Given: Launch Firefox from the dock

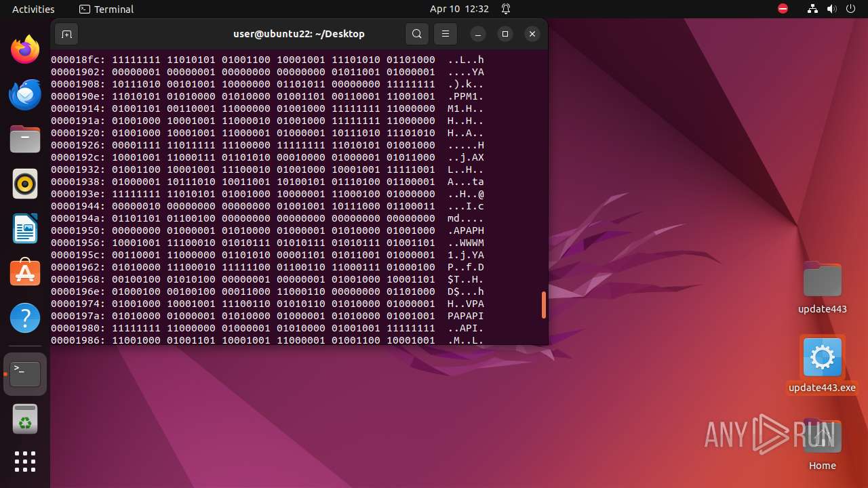Looking at the screenshot, I should coord(25,50).
